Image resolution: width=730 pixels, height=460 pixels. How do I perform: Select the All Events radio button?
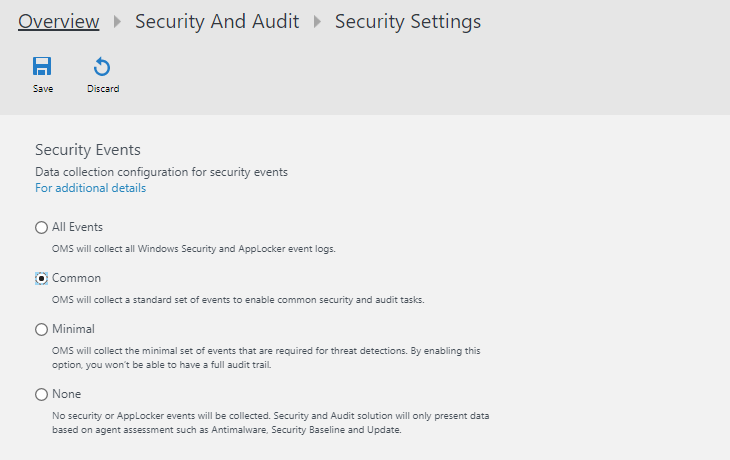[41, 228]
